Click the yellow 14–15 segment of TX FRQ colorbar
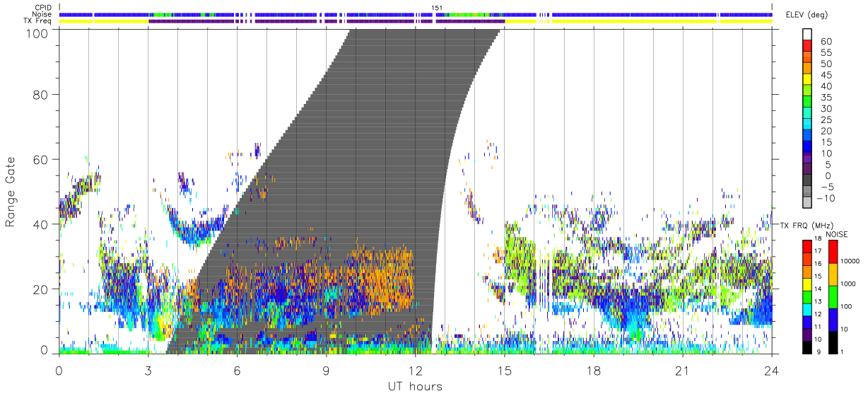The image size is (868, 401). tap(807, 284)
